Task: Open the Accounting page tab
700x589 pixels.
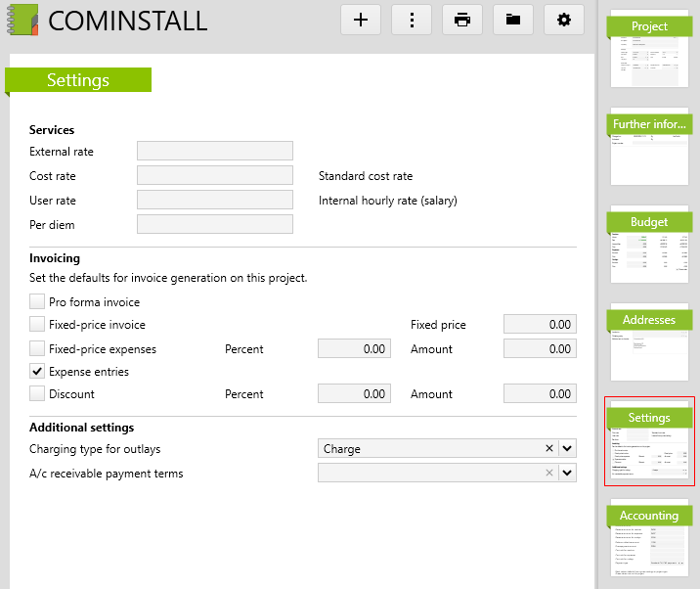Action: pos(649,538)
